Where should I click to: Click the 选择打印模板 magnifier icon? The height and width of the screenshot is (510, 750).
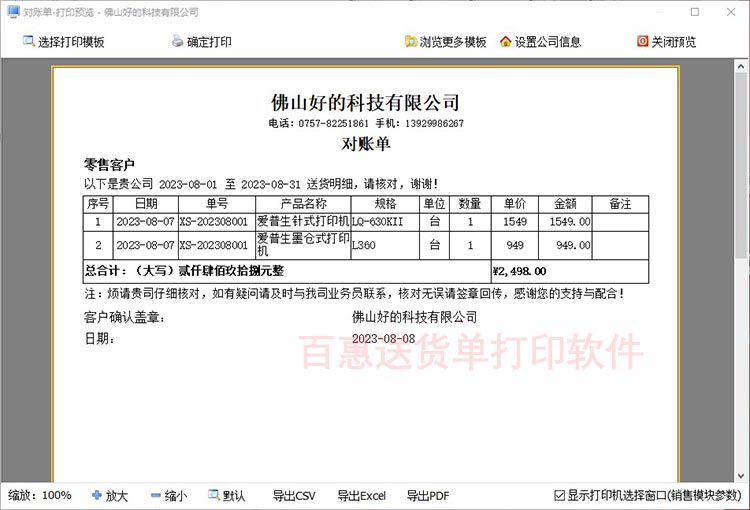(x=29, y=41)
